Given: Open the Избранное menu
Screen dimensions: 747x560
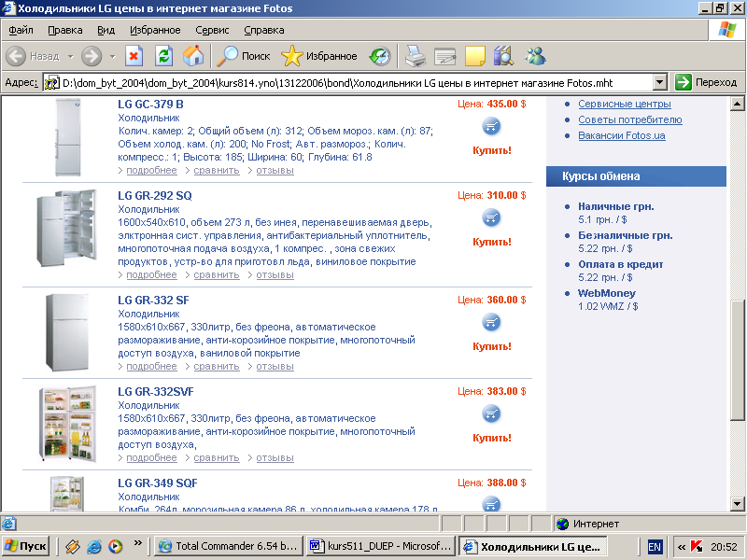Looking at the screenshot, I should (x=155, y=30).
